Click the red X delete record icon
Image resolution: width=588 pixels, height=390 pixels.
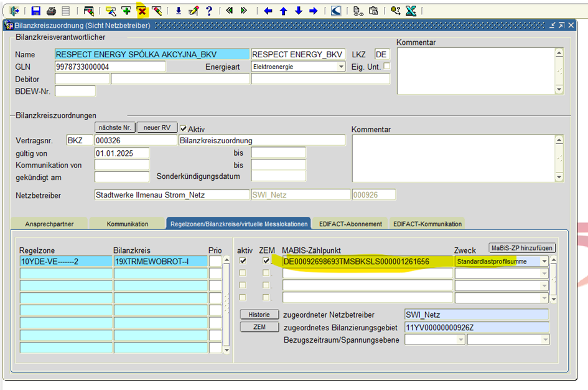(142, 11)
